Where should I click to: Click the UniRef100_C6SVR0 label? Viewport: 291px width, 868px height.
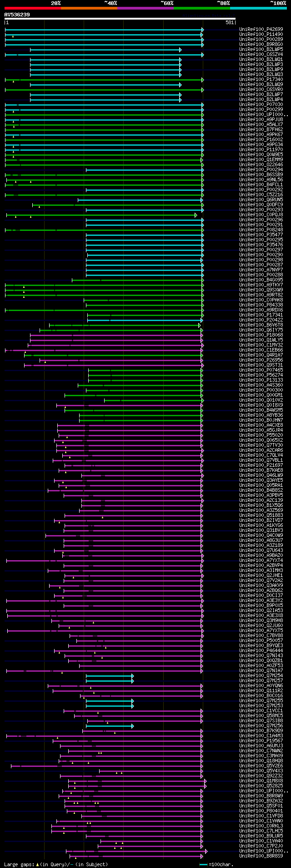pos(261,90)
